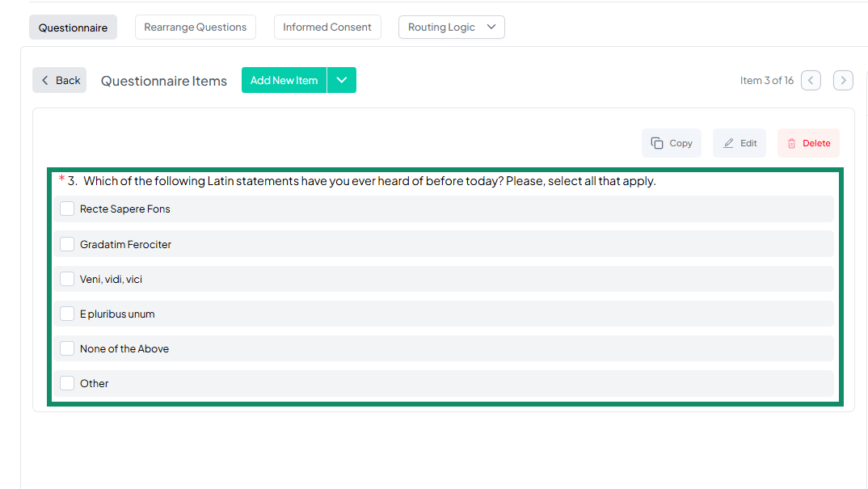Select the None of the Above checkbox
The height and width of the screenshot is (489, 868).
tap(67, 348)
